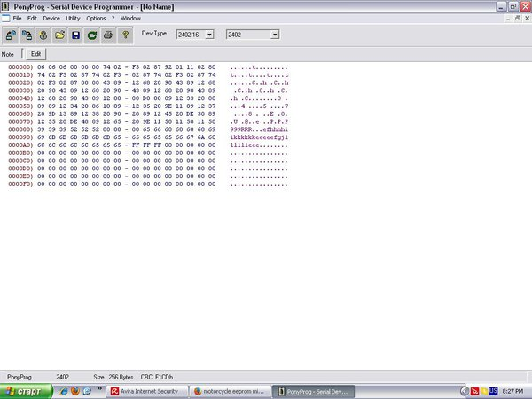
Task: Open the Options menu
Action: pyautogui.click(x=96, y=19)
